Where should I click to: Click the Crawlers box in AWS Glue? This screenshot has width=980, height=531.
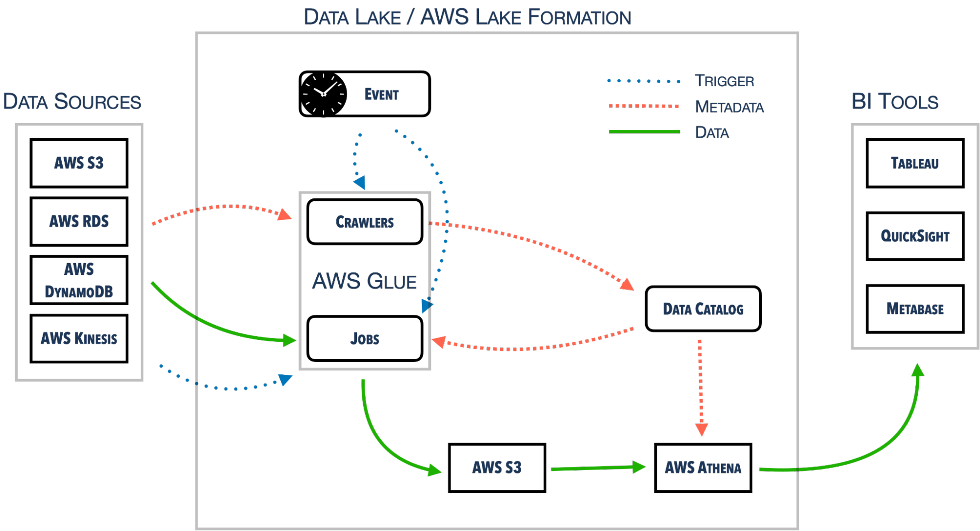click(x=365, y=222)
